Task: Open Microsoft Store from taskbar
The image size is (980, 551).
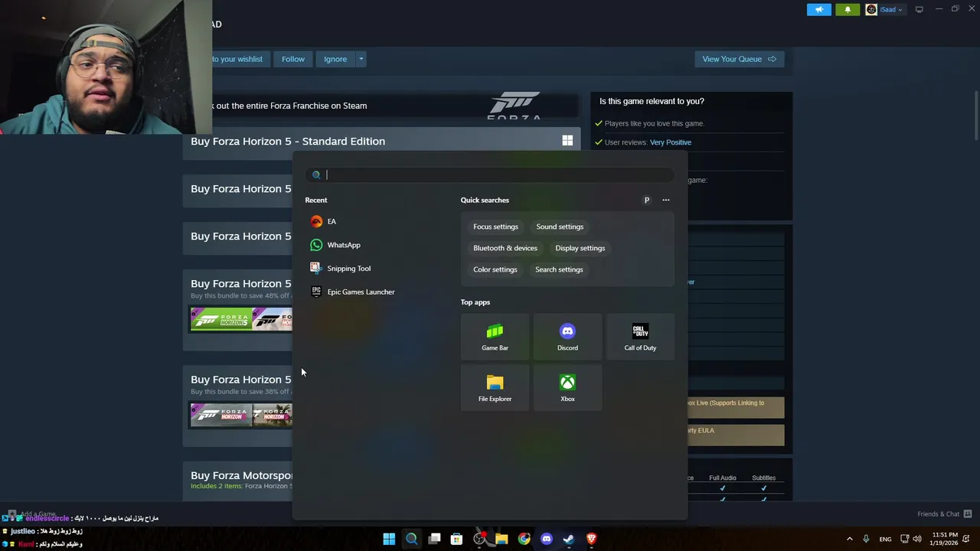Action: point(456,539)
